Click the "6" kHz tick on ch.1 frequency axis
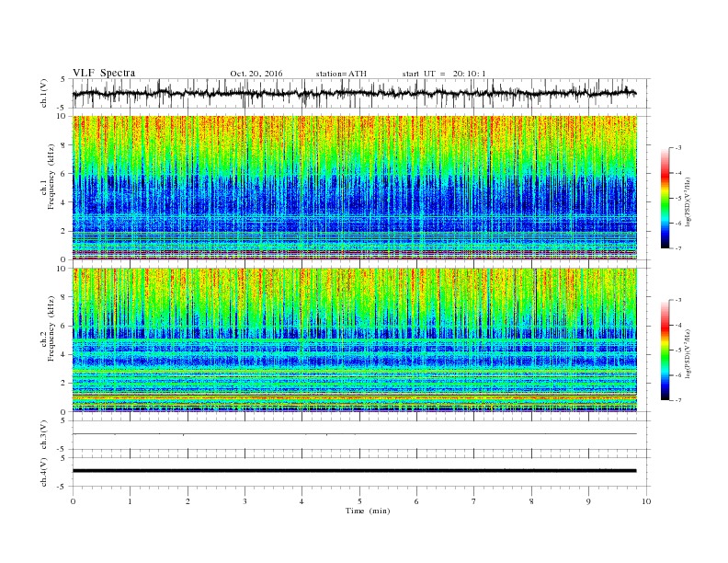This screenshot has width=728, height=563. [64, 174]
